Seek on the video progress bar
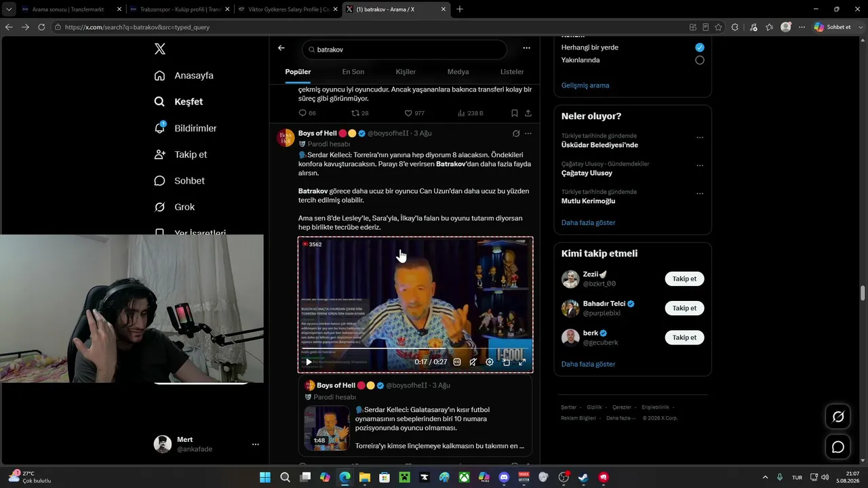The width and height of the screenshot is (868, 488). [415, 350]
